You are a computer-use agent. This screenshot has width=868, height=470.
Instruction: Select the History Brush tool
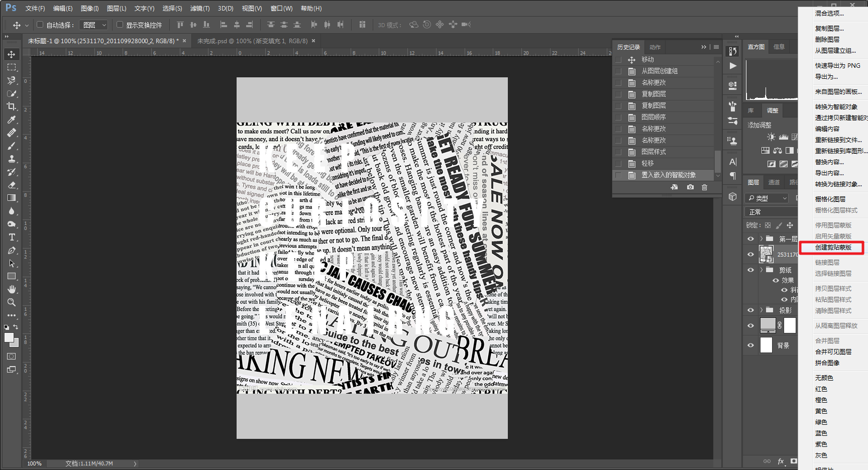click(11, 172)
